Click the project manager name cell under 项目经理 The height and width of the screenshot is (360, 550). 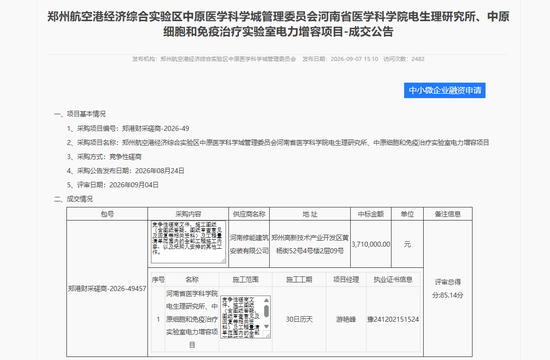(346, 319)
